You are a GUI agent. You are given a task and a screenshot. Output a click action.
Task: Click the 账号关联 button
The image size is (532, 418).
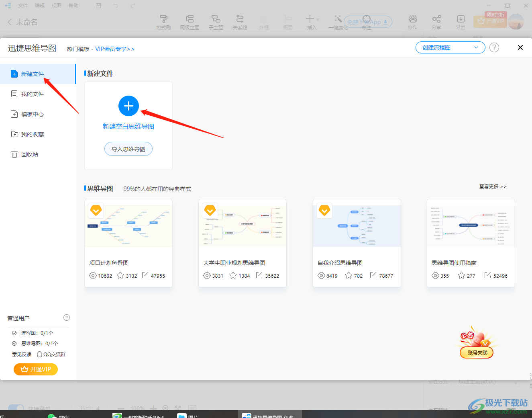477,353
